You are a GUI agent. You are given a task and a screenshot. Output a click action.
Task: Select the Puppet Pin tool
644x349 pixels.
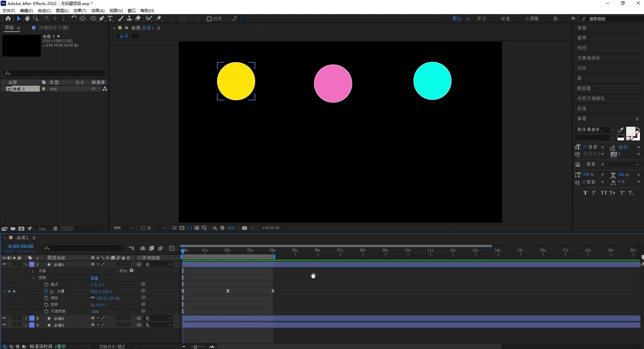(159, 19)
